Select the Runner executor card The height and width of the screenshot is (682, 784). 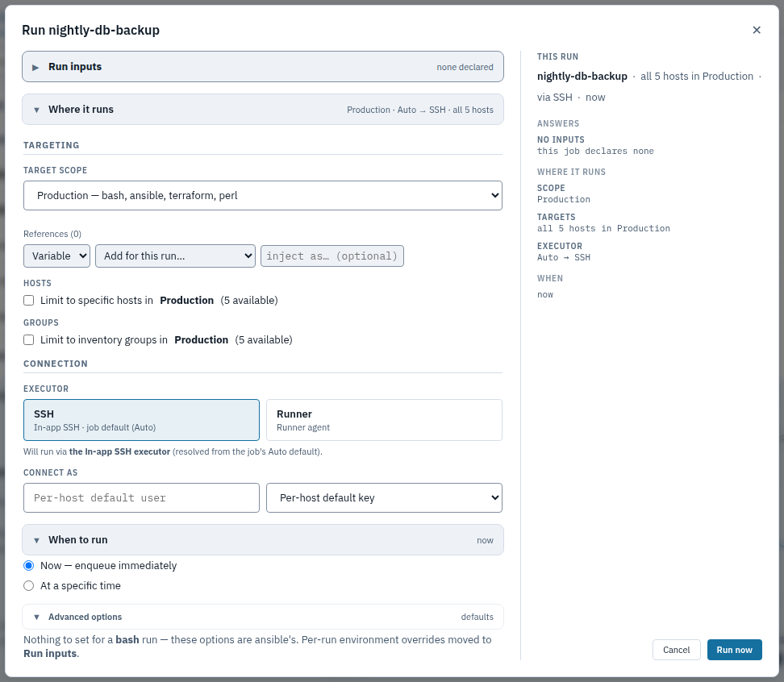click(384, 420)
